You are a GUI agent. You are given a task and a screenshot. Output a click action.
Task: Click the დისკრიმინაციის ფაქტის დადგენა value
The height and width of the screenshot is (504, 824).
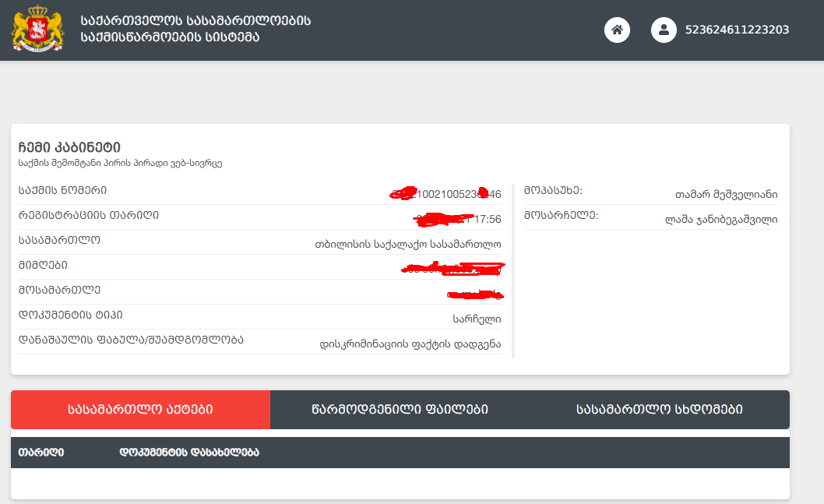click(410, 344)
